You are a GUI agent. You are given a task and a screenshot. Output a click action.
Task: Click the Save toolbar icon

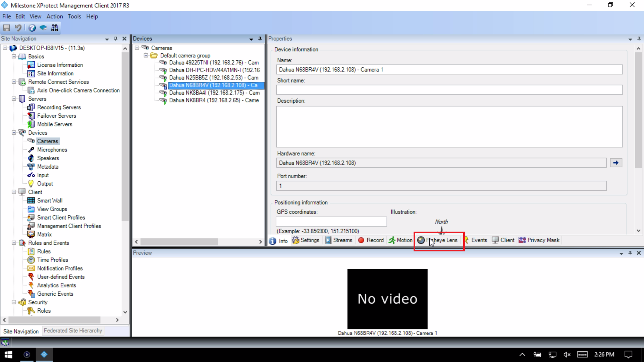pos(7,28)
